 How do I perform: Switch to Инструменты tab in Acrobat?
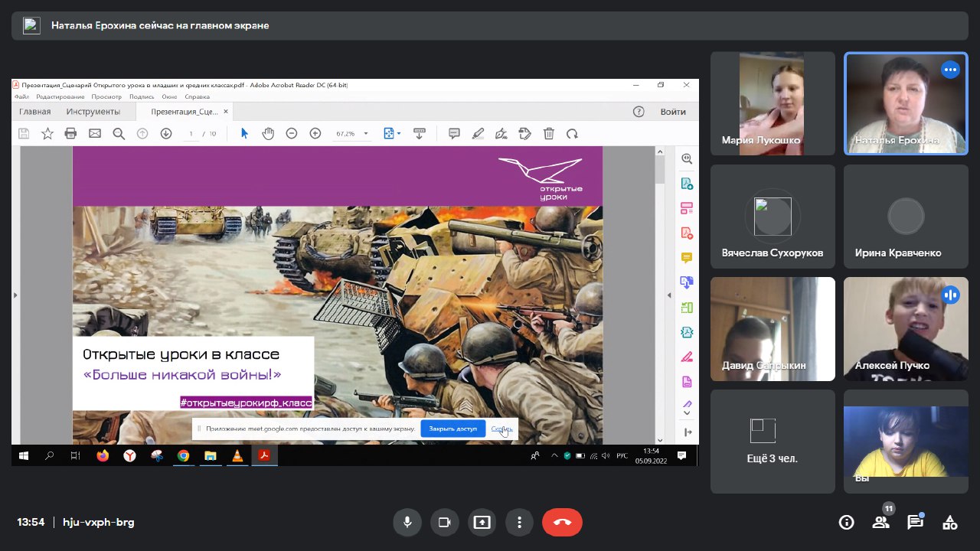93,112
